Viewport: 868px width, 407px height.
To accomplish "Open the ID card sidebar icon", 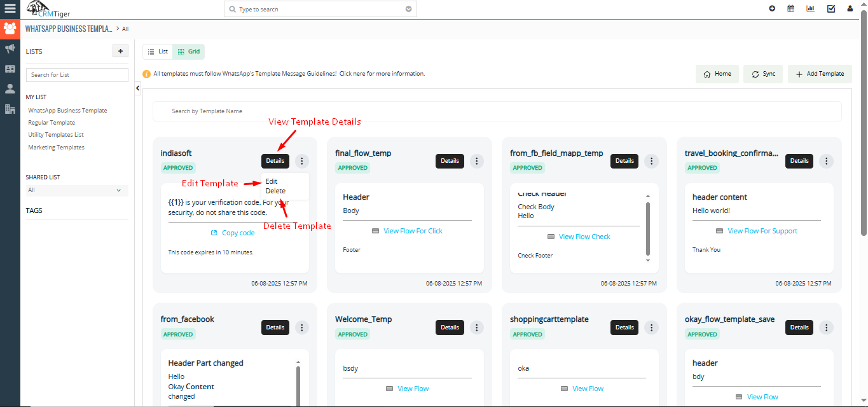I will [10, 69].
